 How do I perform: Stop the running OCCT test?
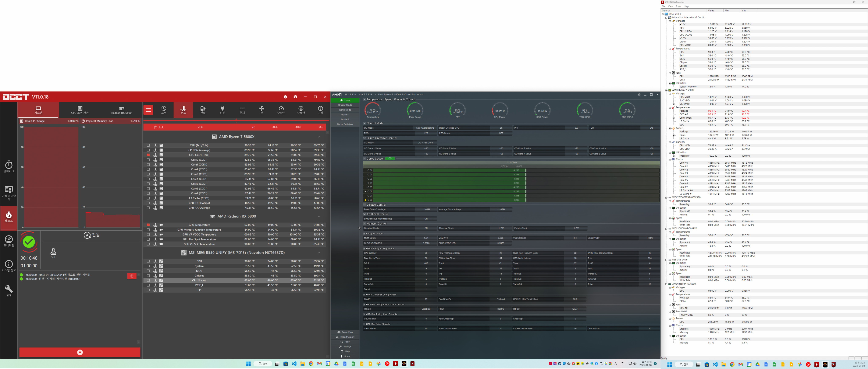[x=80, y=352]
